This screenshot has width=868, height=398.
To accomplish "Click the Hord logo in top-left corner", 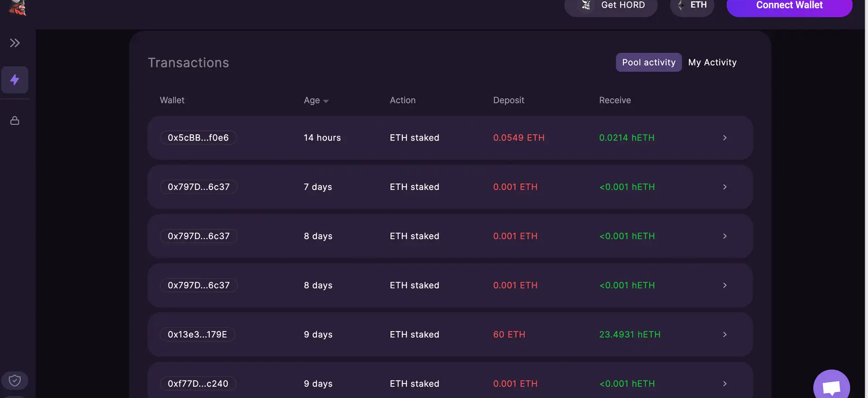I will click(x=18, y=7).
